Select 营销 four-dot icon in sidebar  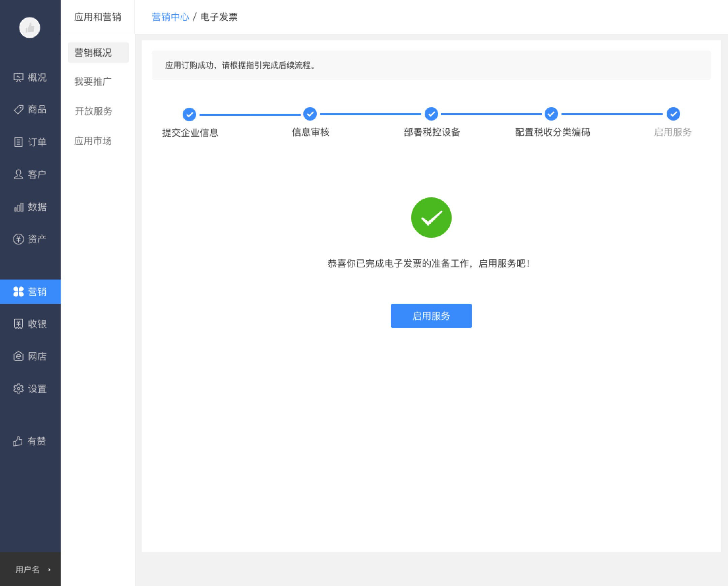[18, 292]
